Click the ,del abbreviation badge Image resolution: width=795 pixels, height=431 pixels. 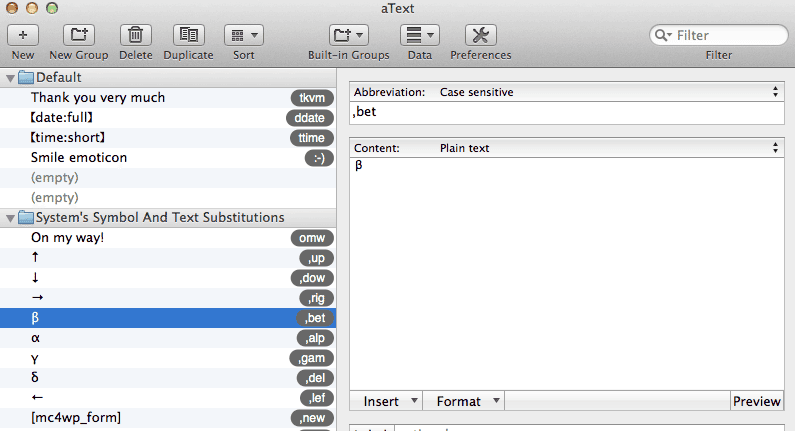[x=315, y=378]
